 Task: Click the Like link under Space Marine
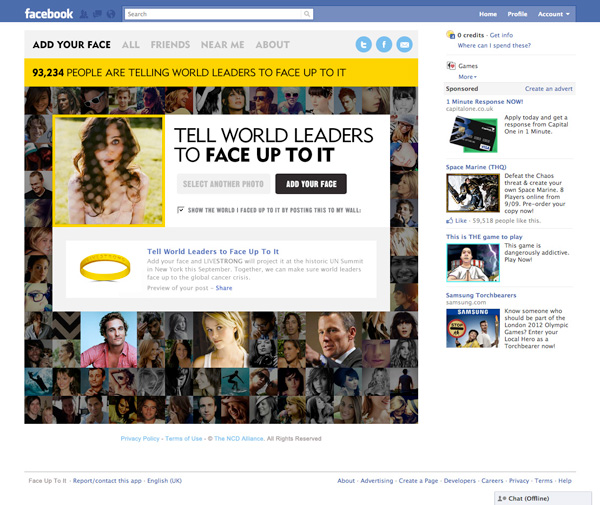(461, 221)
